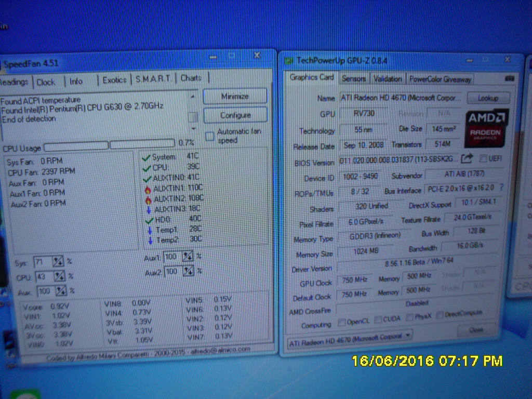
Task: Click the green check icon beside System temperature
Action: click(x=146, y=158)
